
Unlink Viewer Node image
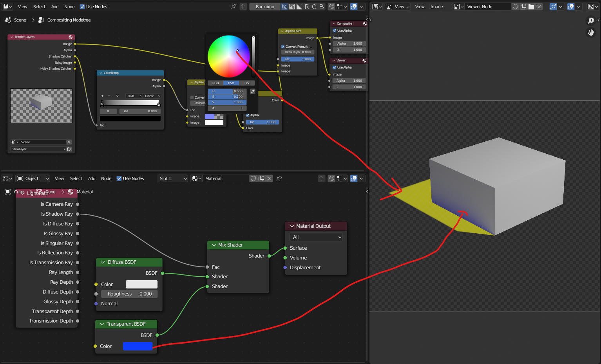pos(539,7)
